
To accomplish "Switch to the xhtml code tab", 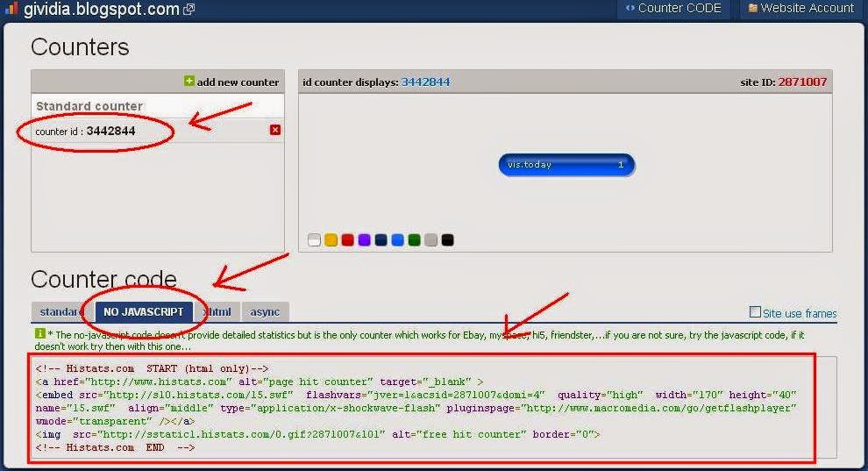I will [218, 311].
